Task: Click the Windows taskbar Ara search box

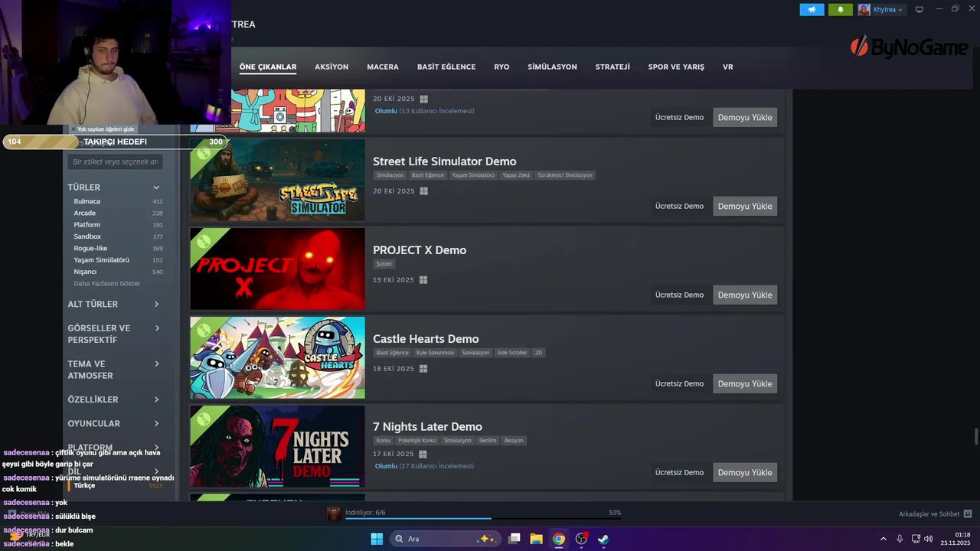Action: [x=445, y=539]
